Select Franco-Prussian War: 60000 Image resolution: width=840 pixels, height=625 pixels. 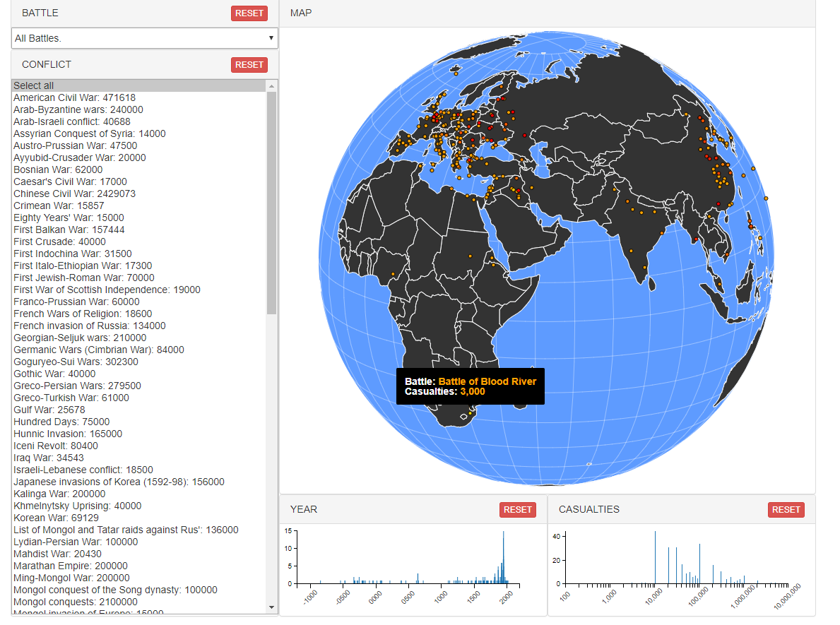point(138,302)
